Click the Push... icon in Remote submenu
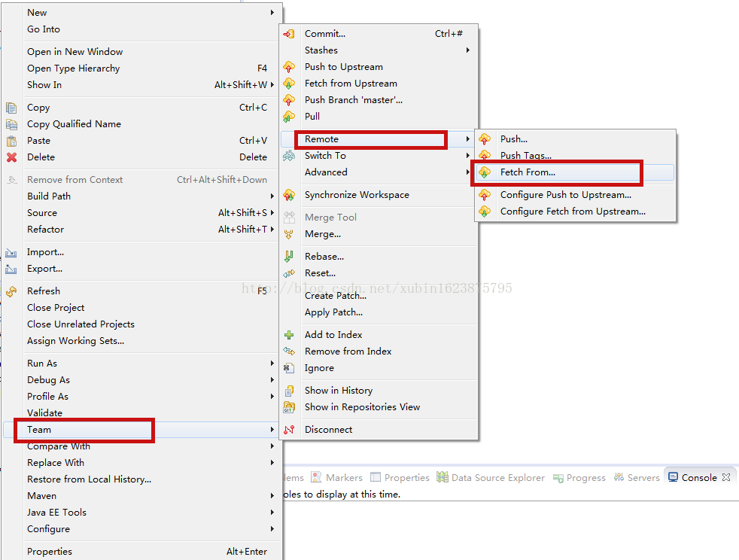The width and height of the screenshot is (739, 560). coord(485,139)
